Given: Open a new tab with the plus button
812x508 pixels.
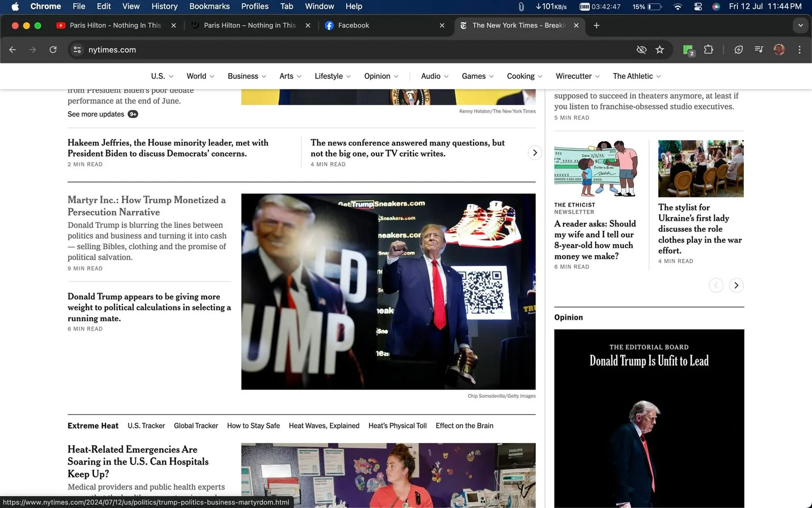Looking at the screenshot, I should [x=596, y=25].
